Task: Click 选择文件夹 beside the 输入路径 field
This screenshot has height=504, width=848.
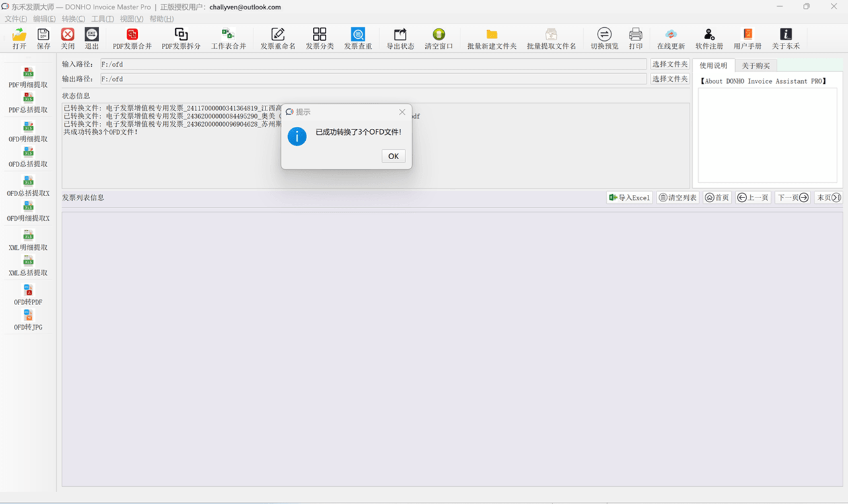Action: pos(670,64)
